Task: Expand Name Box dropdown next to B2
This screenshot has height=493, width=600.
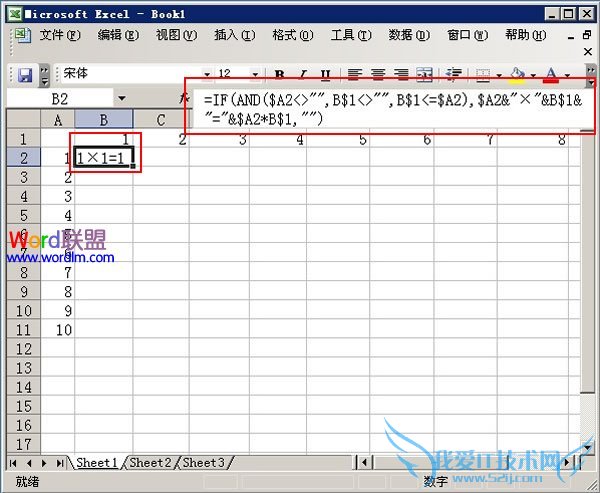Action: click(122, 99)
